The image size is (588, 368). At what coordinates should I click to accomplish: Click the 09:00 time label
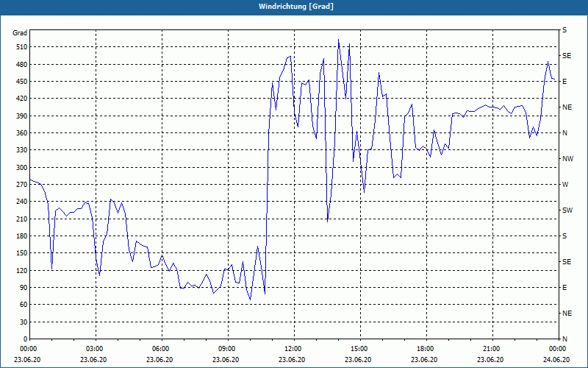pos(228,348)
